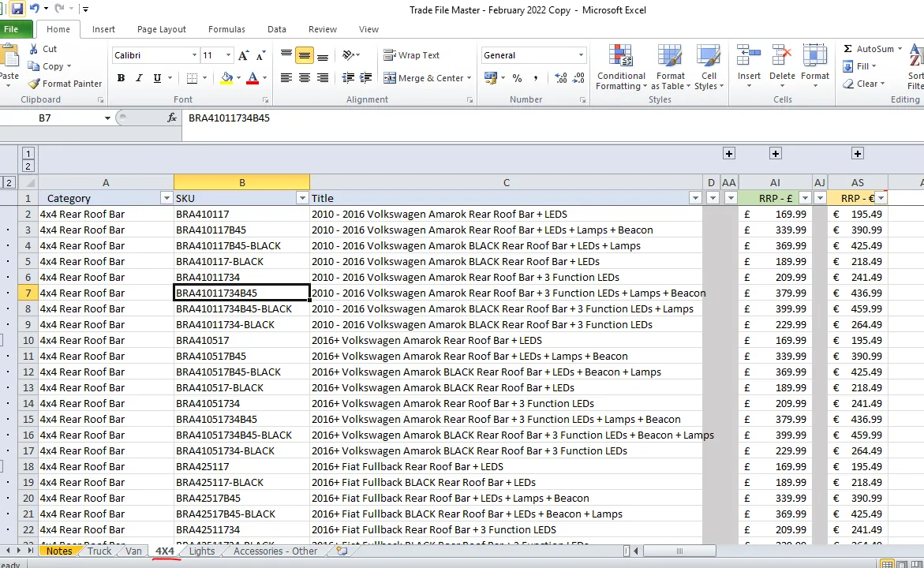The height and width of the screenshot is (568, 924).
Task: Click the Save icon in quick access toolbar
Action: tap(17, 9)
